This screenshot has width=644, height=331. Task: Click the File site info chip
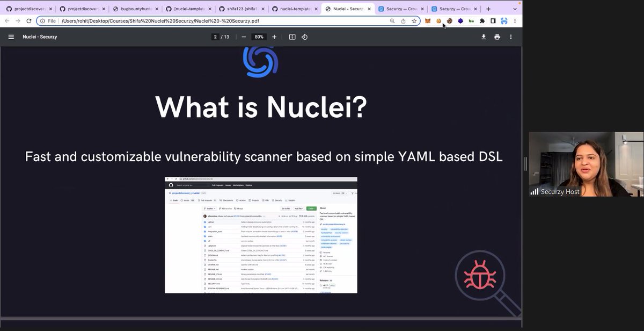(x=48, y=21)
